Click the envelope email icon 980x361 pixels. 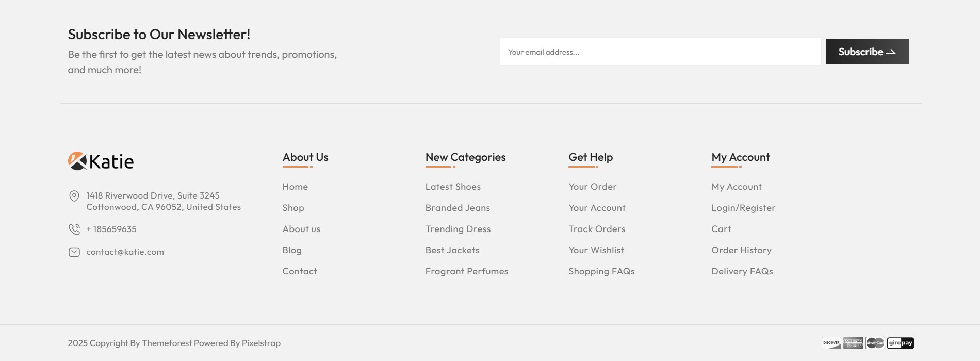(x=74, y=252)
